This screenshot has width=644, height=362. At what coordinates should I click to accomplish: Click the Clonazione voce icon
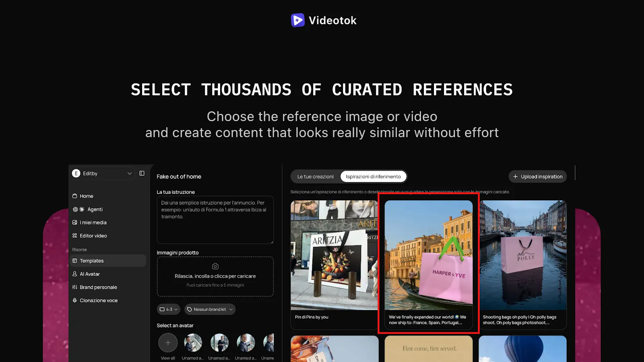[x=74, y=300]
